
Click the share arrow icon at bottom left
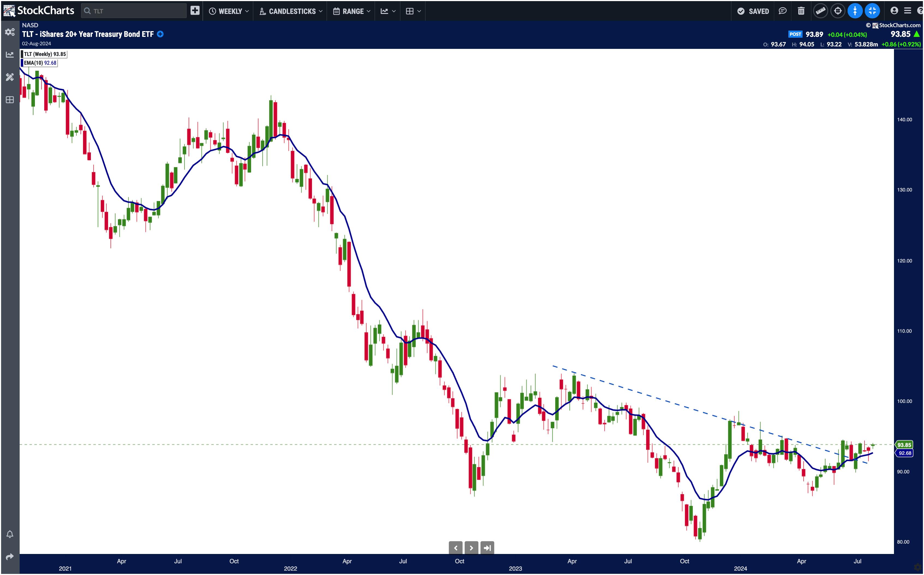tap(10, 557)
